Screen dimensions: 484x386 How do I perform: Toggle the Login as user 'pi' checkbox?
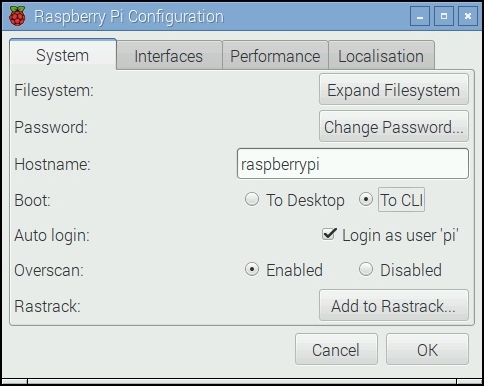point(329,234)
